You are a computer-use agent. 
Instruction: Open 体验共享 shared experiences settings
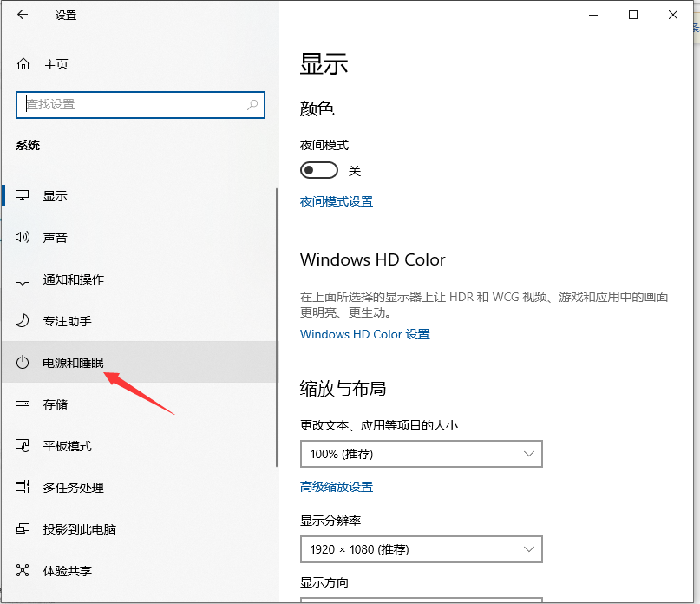point(23,570)
